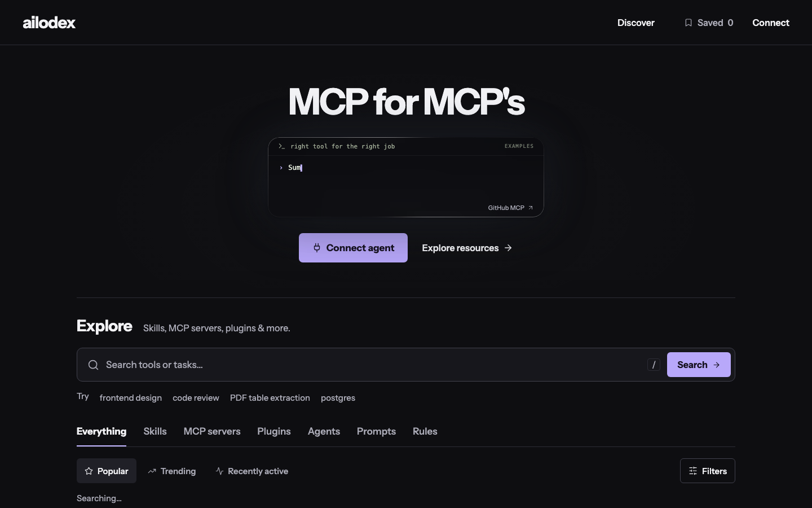Try the PDF table extraction suggestion
Viewport: 812px width, 508px height.
270,398
